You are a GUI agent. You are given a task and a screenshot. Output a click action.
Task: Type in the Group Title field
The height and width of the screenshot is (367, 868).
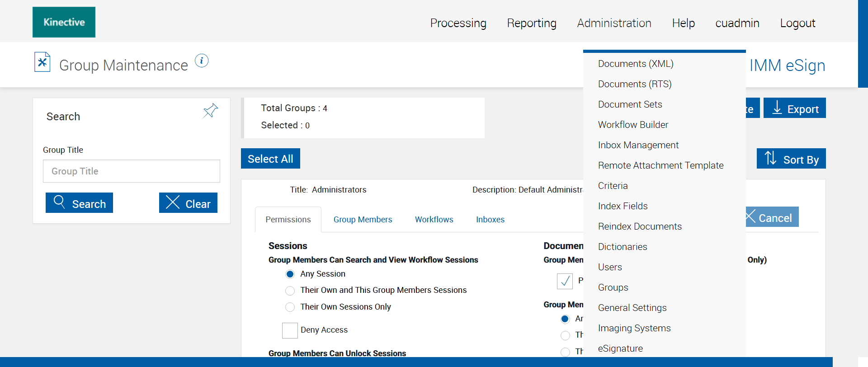click(131, 171)
